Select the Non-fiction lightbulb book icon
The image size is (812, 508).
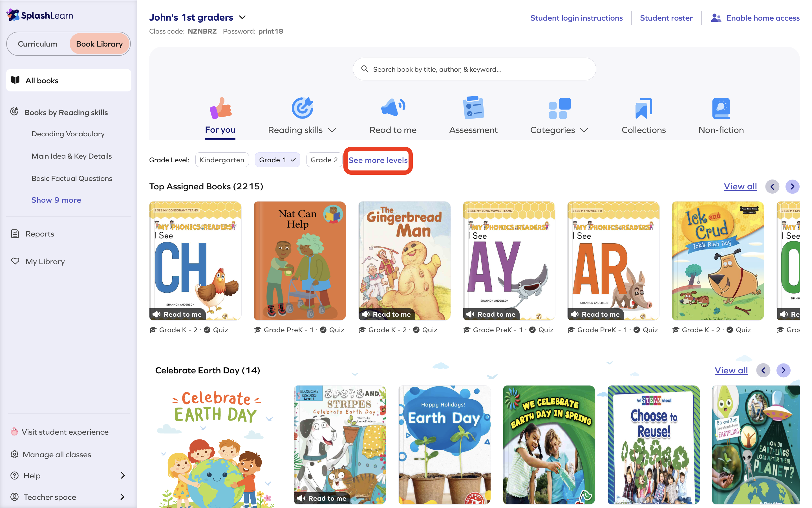(x=721, y=108)
